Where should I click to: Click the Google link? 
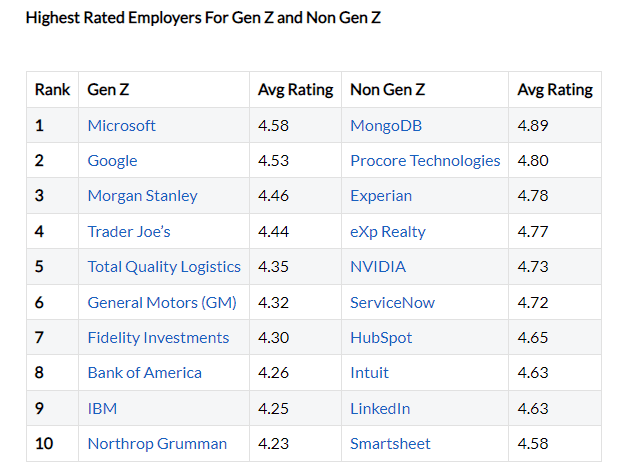[x=112, y=160]
